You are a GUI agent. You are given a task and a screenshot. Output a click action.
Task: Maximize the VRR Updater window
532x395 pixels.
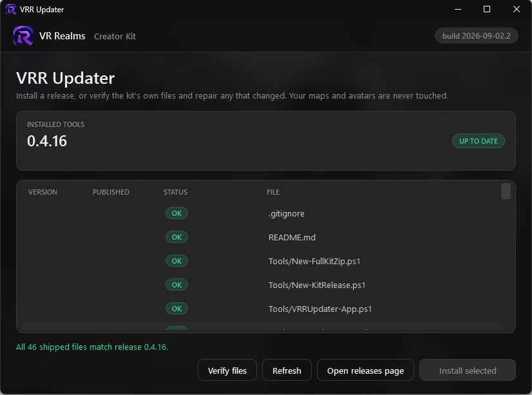click(x=486, y=9)
